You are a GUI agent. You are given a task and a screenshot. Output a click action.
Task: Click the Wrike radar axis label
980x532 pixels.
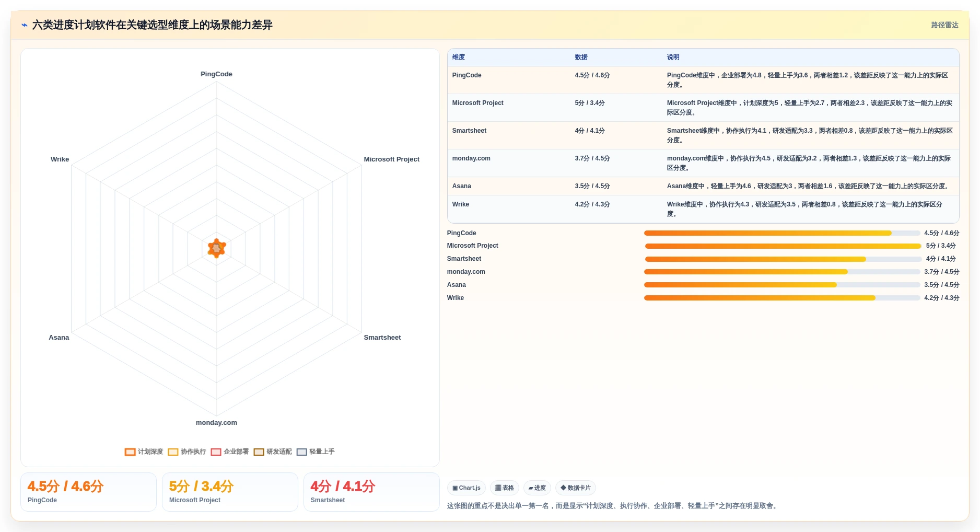[60, 159]
